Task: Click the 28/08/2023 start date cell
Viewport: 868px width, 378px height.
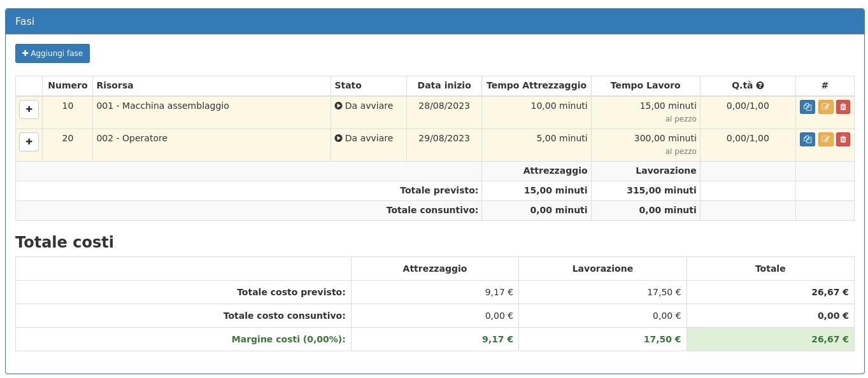Action: point(444,106)
